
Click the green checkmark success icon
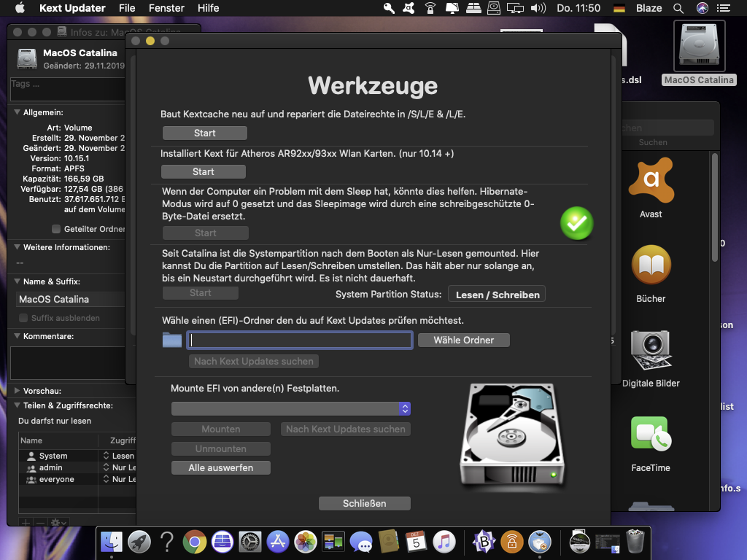(x=576, y=223)
